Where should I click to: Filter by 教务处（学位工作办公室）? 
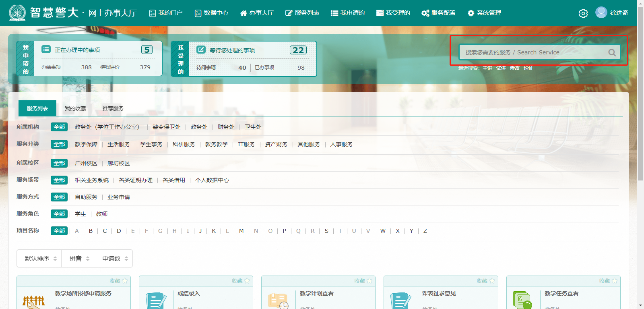107,127
